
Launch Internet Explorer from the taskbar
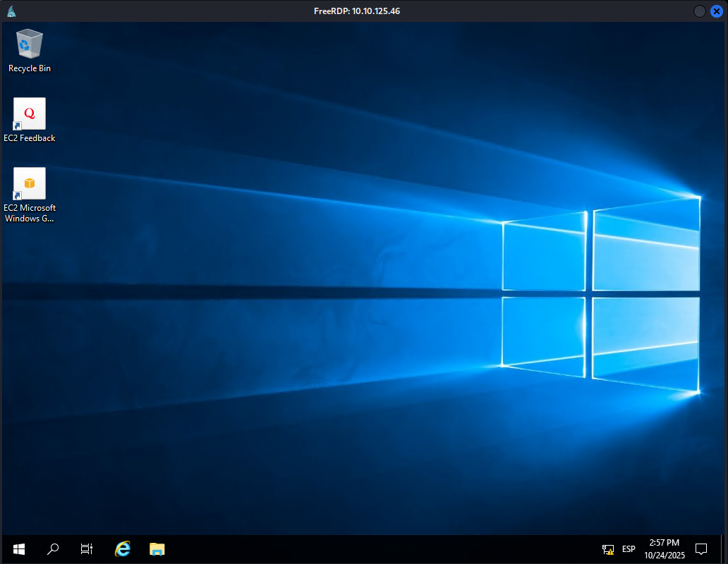coord(123,549)
